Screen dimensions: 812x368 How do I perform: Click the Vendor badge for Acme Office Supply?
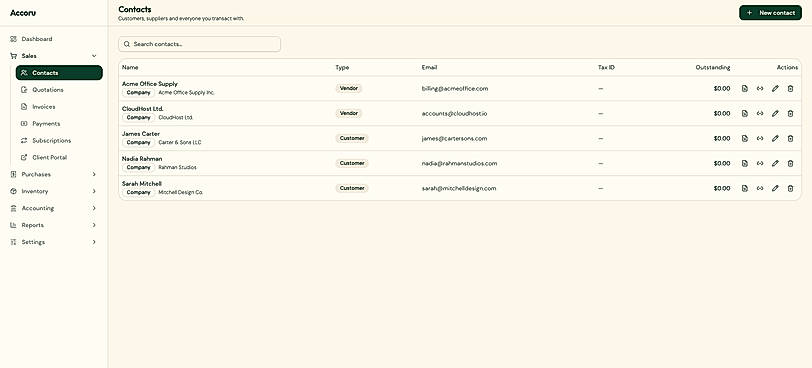[x=349, y=89]
